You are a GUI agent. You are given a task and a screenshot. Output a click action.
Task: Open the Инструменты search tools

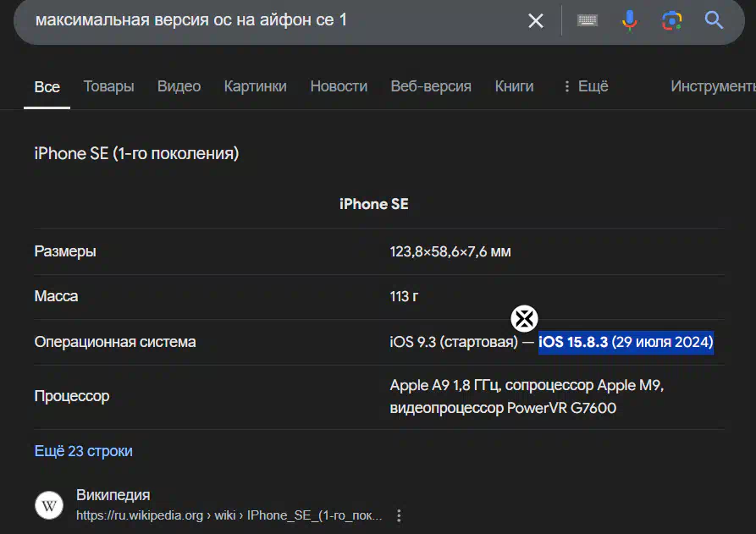click(x=713, y=86)
